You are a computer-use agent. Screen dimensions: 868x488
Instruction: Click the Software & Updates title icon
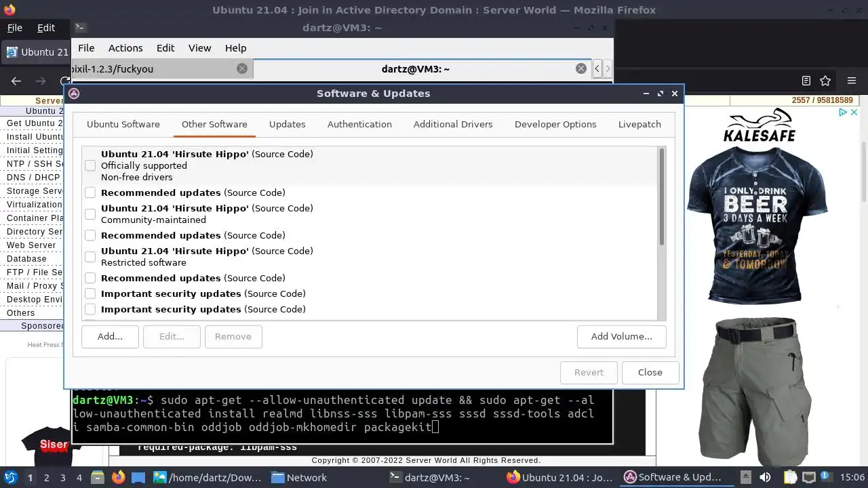coord(74,94)
